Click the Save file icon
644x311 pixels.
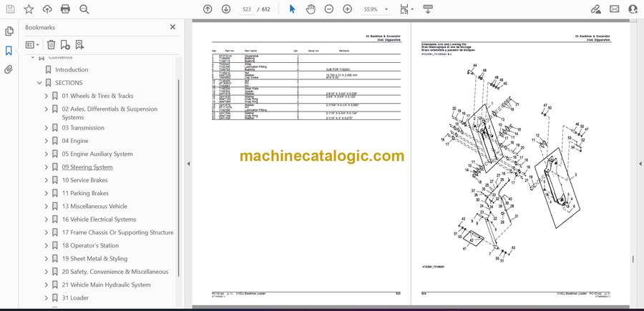(x=10, y=9)
